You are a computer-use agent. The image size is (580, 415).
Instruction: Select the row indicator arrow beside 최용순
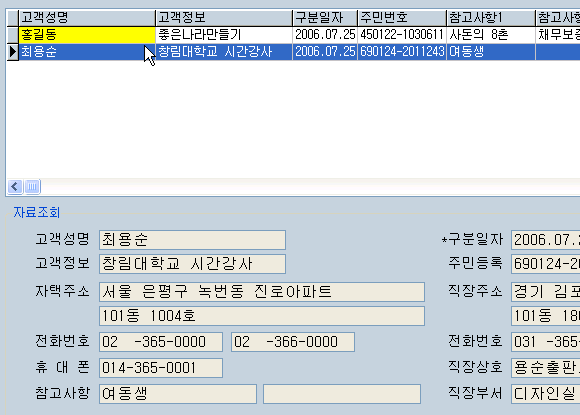[x=13, y=52]
